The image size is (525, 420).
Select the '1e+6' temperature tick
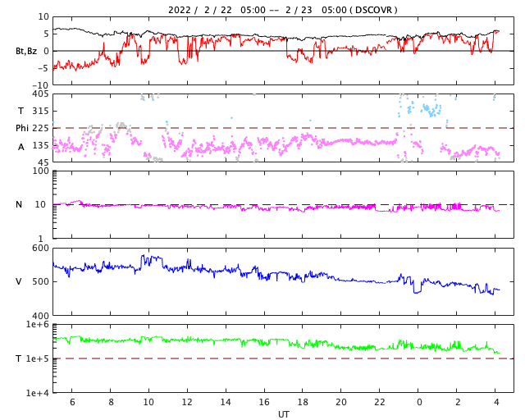(38, 325)
